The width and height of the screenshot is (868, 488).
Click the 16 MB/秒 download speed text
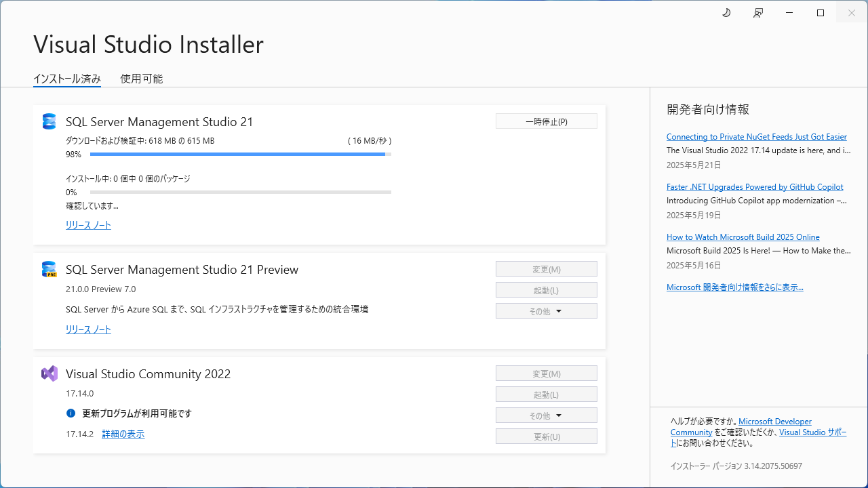point(370,141)
